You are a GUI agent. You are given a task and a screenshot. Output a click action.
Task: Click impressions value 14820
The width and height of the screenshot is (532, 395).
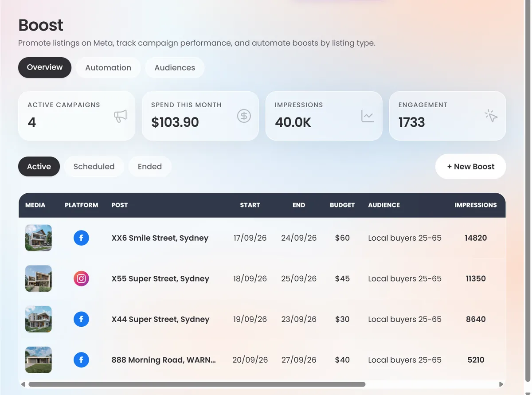tap(476, 238)
